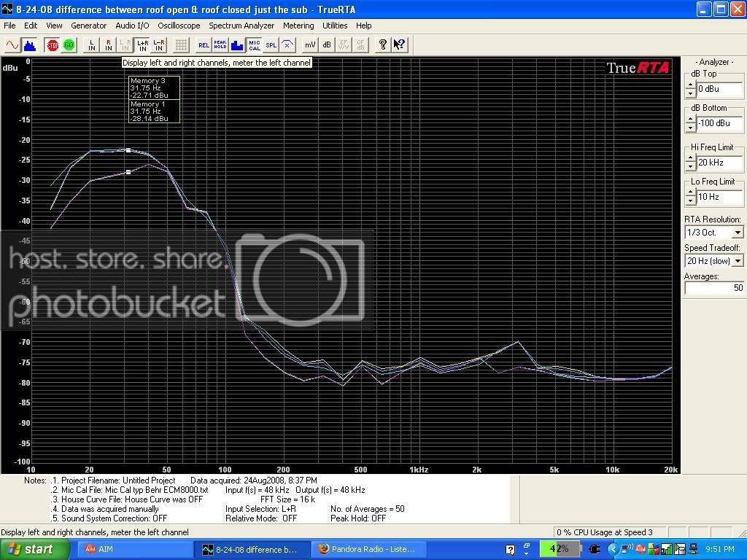This screenshot has height=560, width=747.
Task: Click the Averages value field
Action: click(714, 288)
